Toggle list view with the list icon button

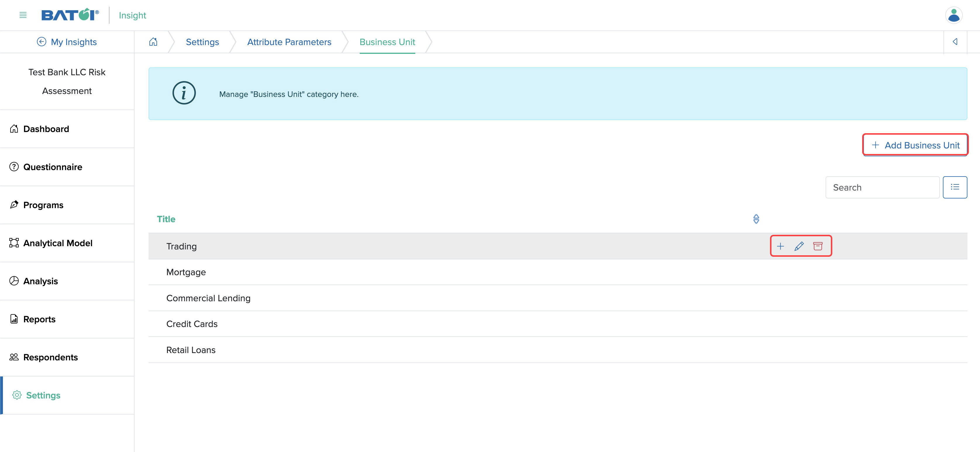(x=955, y=187)
